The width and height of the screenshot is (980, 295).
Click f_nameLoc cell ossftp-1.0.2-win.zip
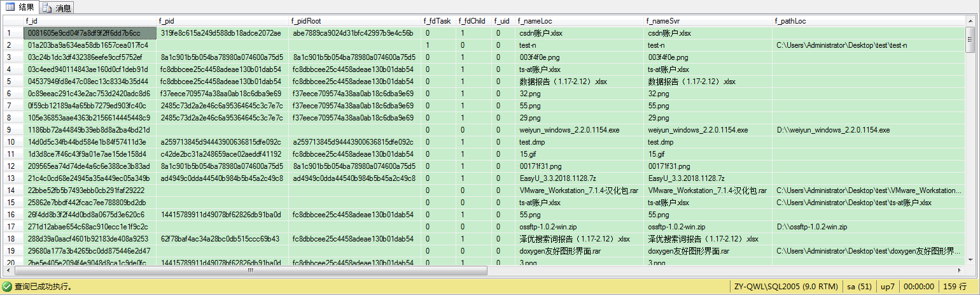[x=580, y=226]
